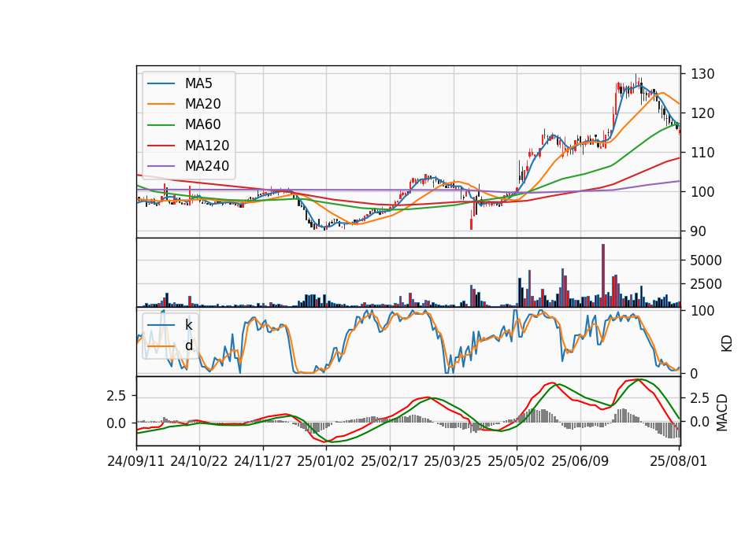
Task: Click the purple MA240 legend line sample
Action: (161, 166)
